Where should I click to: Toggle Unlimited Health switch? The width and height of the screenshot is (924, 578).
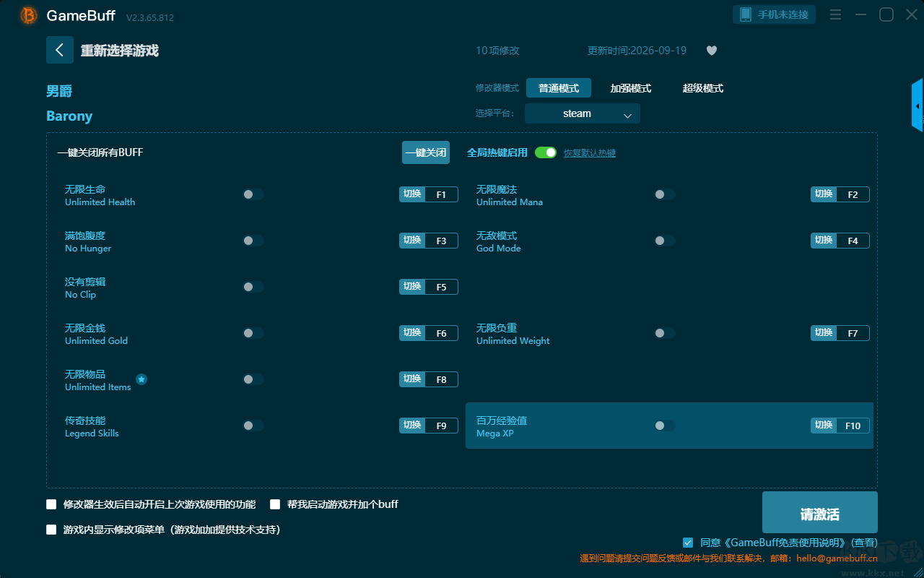click(x=253, y=194)
